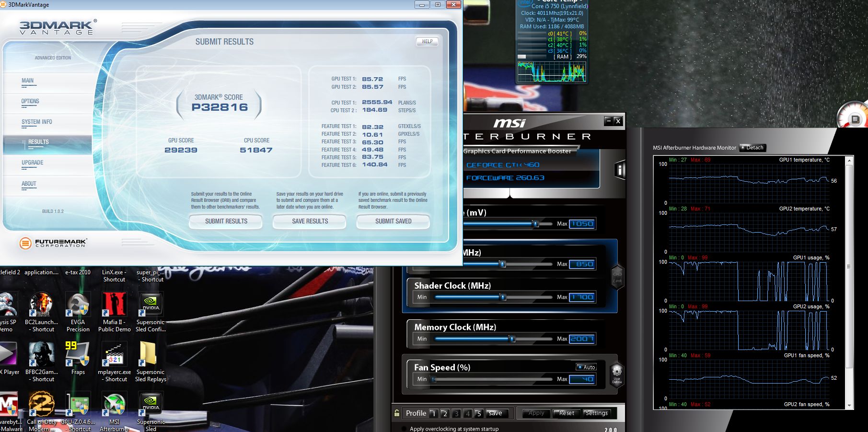Click the padlock icon beside Profile
The height and width of the screenshot is (432, 868).
397,413
